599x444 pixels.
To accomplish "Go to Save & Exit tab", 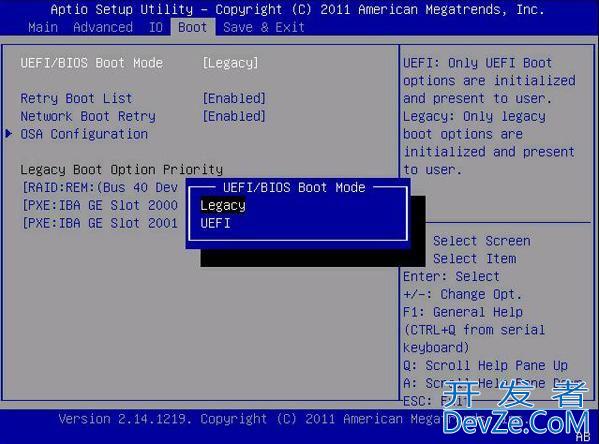I will 264,27.
